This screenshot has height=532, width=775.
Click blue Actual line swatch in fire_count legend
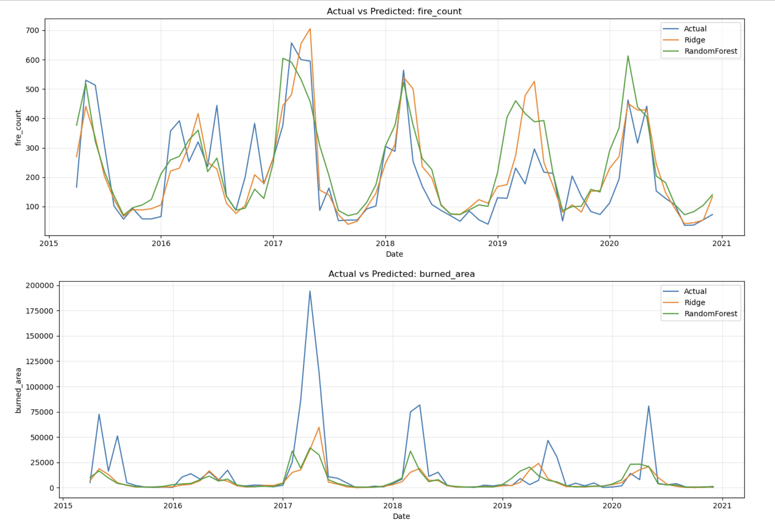click(x=670, y=29)
